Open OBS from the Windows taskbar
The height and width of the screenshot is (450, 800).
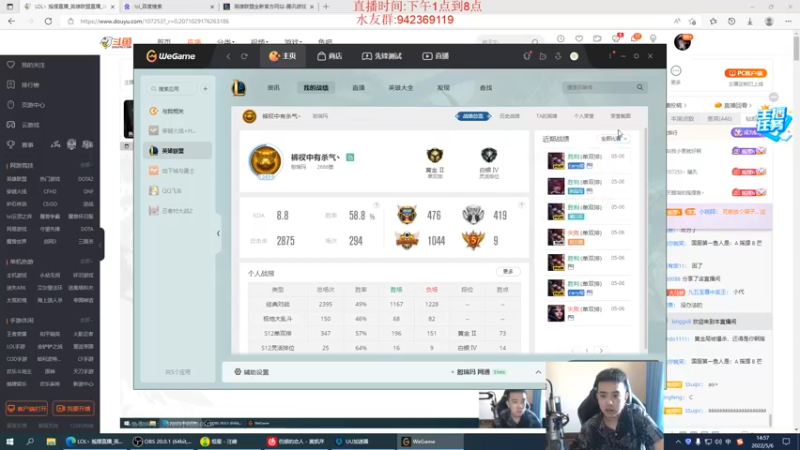click(x=162, y=441)
